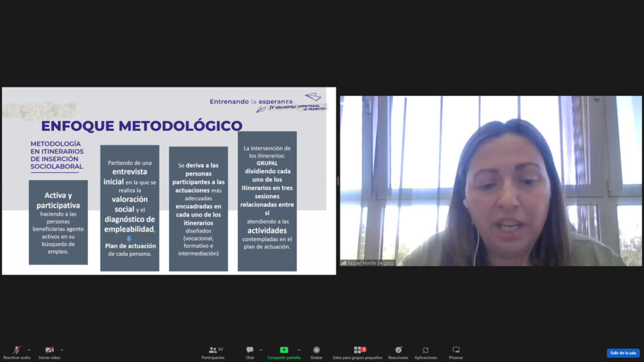Open share screen options arrow
The width and height of the screenshot is (644, 362).
point(299,350)
